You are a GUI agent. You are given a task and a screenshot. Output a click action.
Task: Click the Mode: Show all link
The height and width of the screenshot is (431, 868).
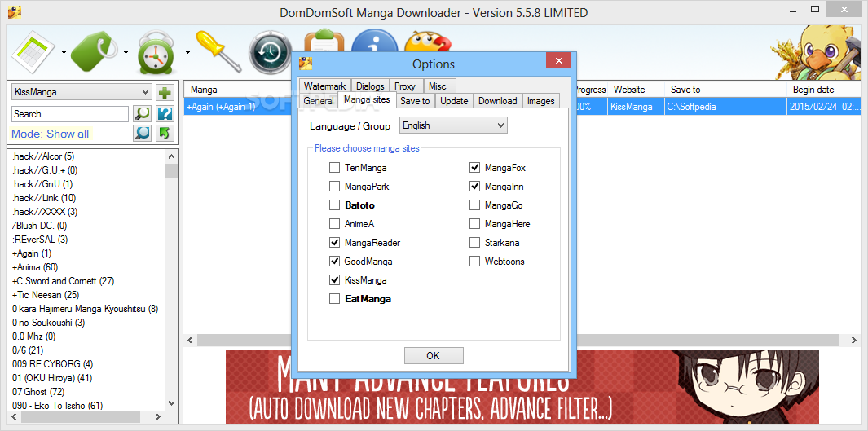coord(51,134)
